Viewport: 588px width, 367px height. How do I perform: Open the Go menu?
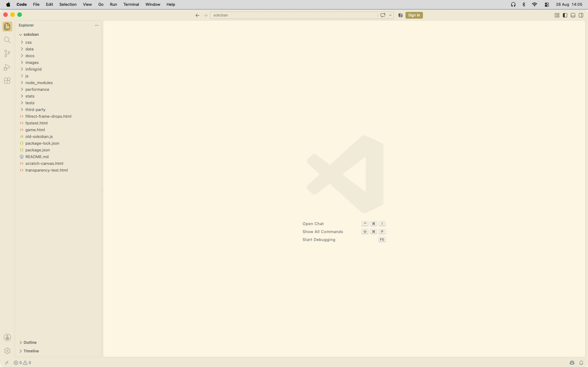coord(101,4)
